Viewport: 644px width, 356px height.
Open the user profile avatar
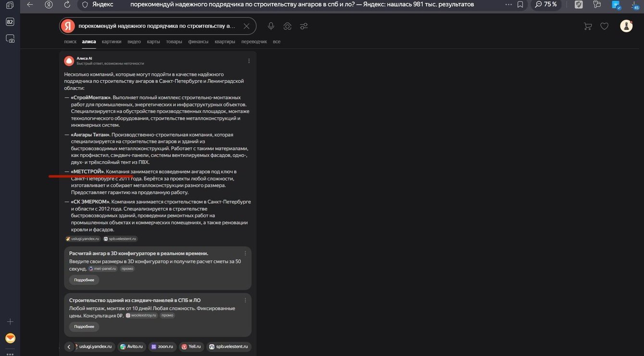coord(626,26)
